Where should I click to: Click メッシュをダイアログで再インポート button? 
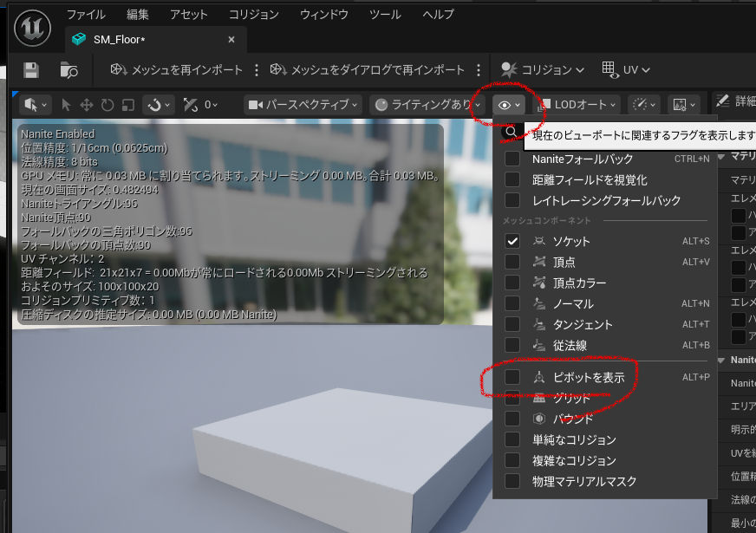click(x=368, y=70)
